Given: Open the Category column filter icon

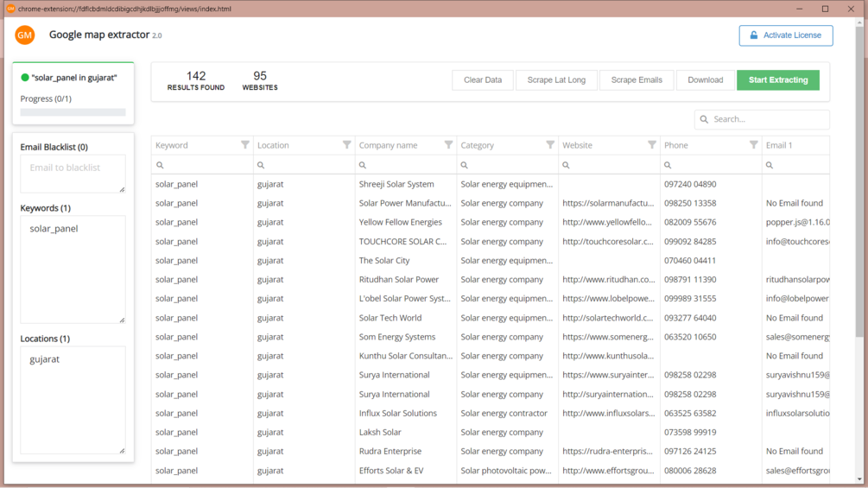Looking at the screenshot, I should click(x=549, y=145).
